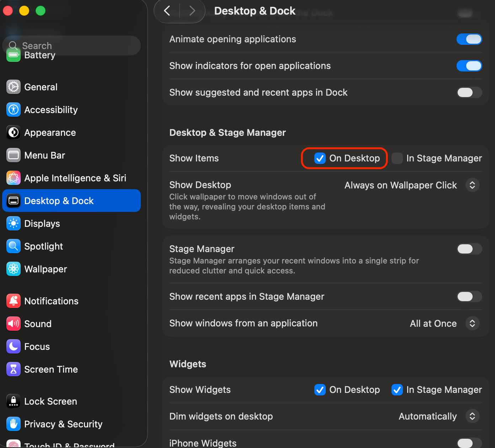The height and width of the screenshot is (448, 495).
Task: Click the forward navigation arrow
Action: 192,11
